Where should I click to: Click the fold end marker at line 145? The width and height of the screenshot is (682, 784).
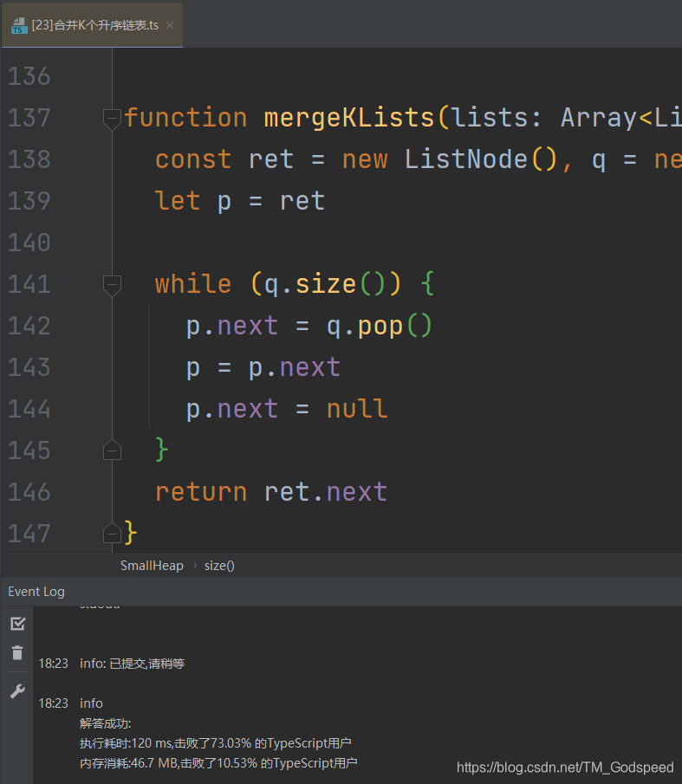tap(112, 450)
